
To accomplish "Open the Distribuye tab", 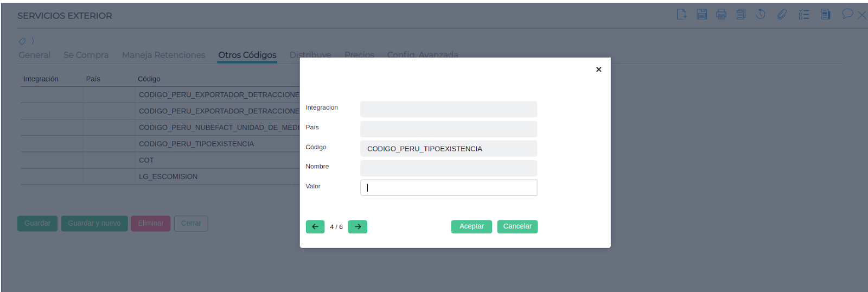I will 310,55.
